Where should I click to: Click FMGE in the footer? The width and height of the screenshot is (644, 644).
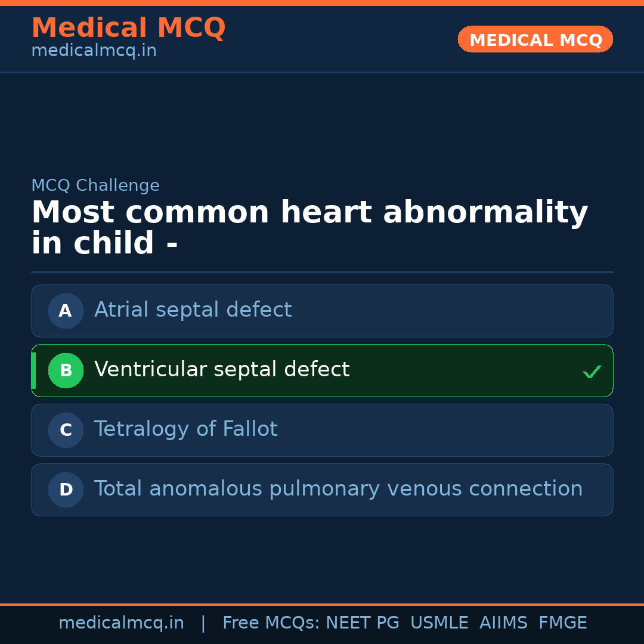[562, 623]
